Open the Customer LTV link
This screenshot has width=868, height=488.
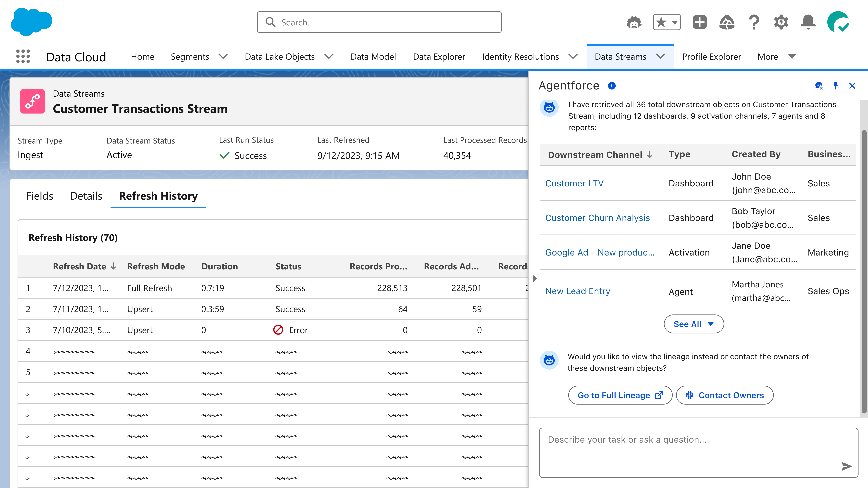pyautogui.click(x=574, y=183)
